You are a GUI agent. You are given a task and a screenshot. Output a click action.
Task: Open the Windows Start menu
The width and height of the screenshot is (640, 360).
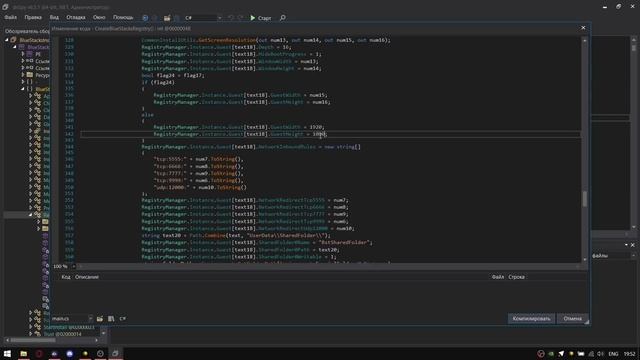[x=7, y=353]
